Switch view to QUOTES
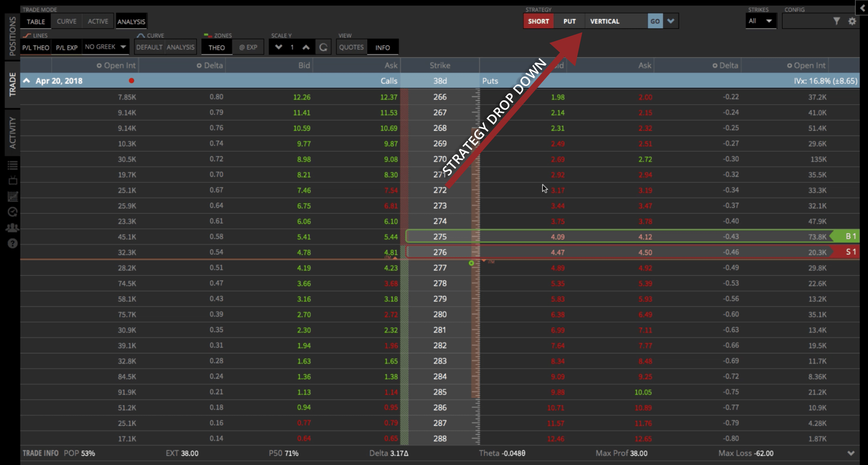Image resolution: width=868 pixels, height=465 pixels. click(x=351, y=47)
